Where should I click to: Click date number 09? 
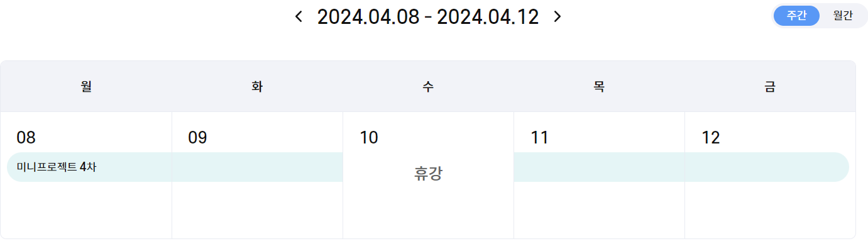[x=197, y=138]
